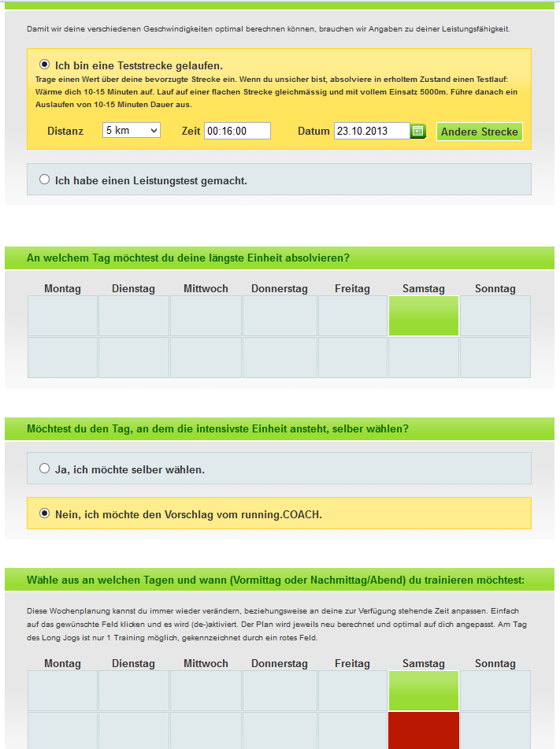Activate Donnerstag afternoon cell in training-days grid
Image resolution: width=560 pixels, height=749 pixels.
(x=280, y=731)
